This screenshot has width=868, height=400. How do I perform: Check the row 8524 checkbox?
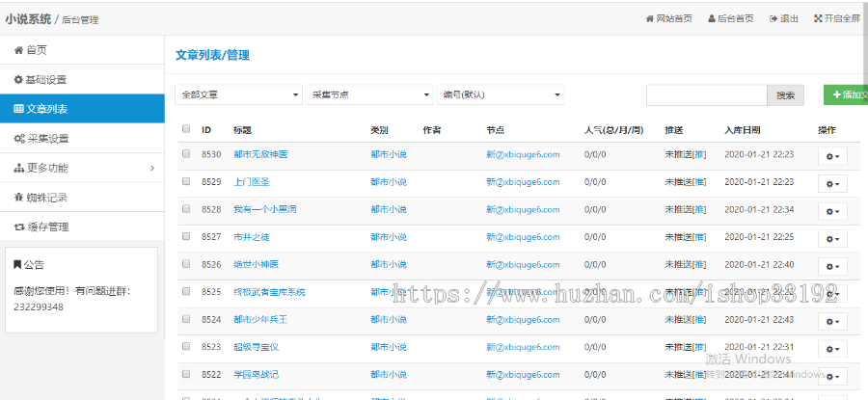(x=186, y=319)
